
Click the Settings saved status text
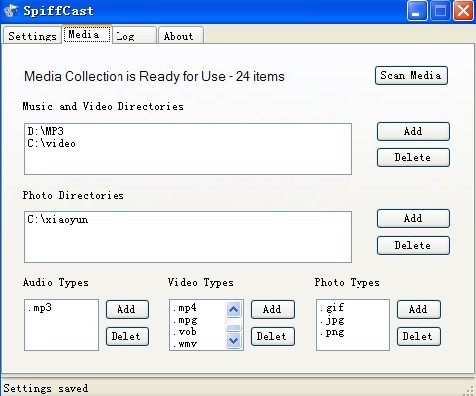pyautogui.click(x=46, y=388)
